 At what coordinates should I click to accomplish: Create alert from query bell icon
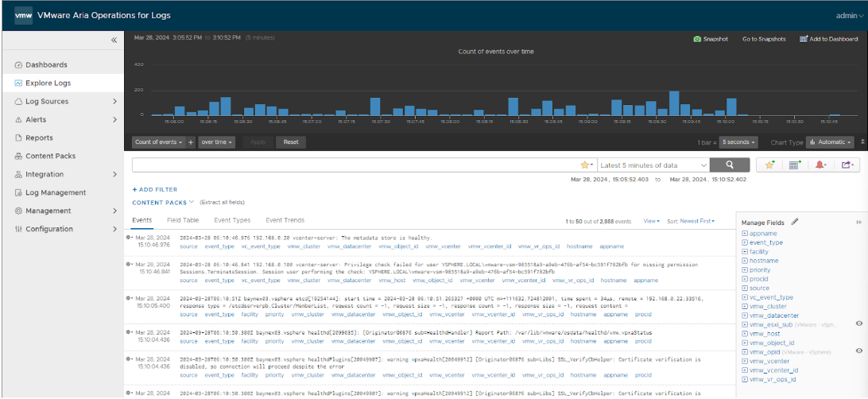[x=820, y=165]
